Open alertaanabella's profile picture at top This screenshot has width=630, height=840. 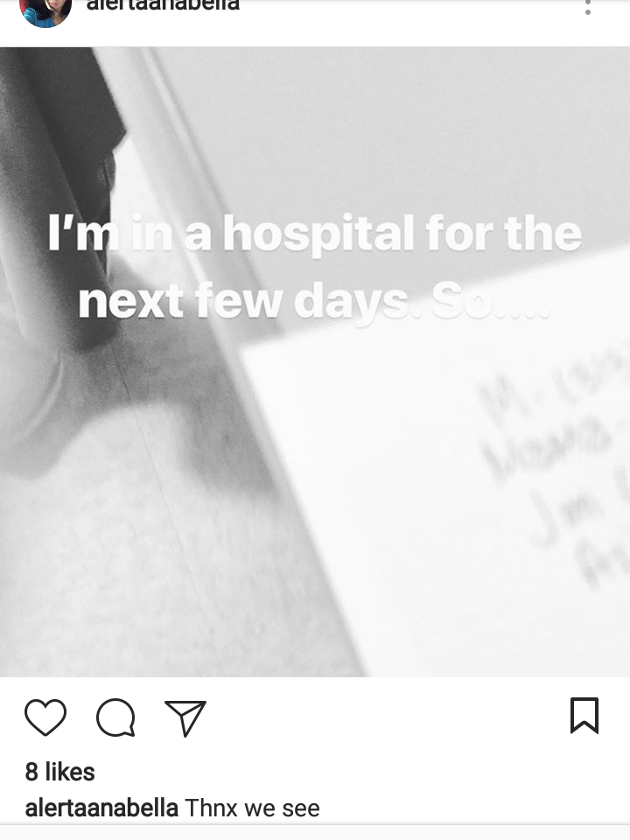coord(45,10)
